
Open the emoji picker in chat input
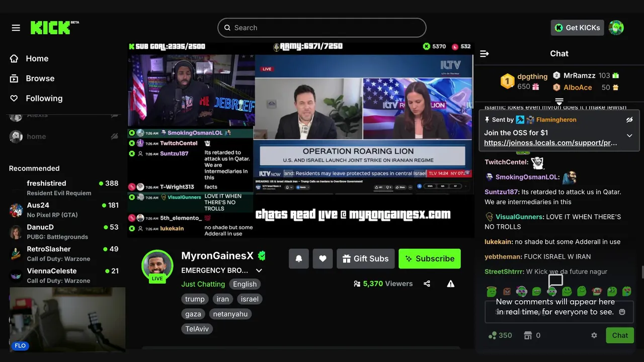tap(622, 312)
